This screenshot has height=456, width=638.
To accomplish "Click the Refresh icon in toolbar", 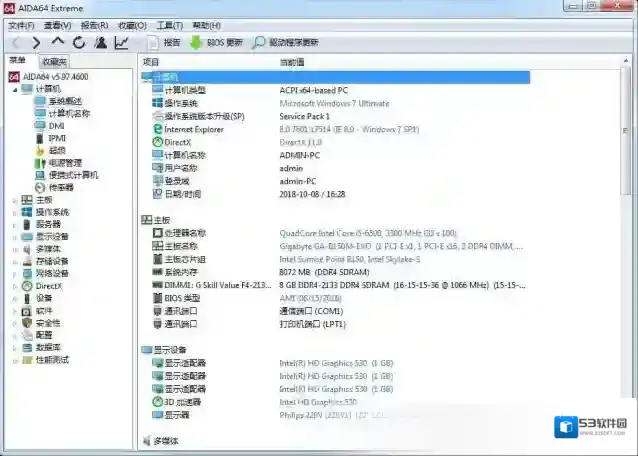I will tap(79, 43).
